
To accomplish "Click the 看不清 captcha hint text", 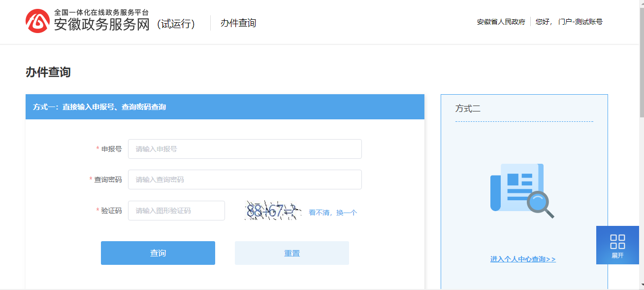I will tap(320, 212).
